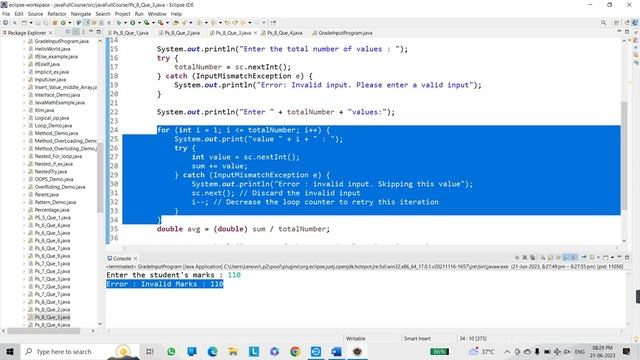Toggle Link with Editor in Package Explorer
Screen dimensions: 640x360
pos(76,32)
